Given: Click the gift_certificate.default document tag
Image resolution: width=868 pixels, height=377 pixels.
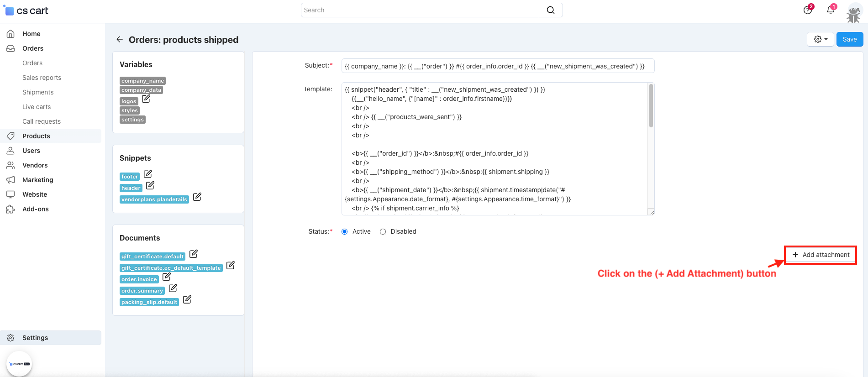Looking at the screenshot, I should click(153, 257).
